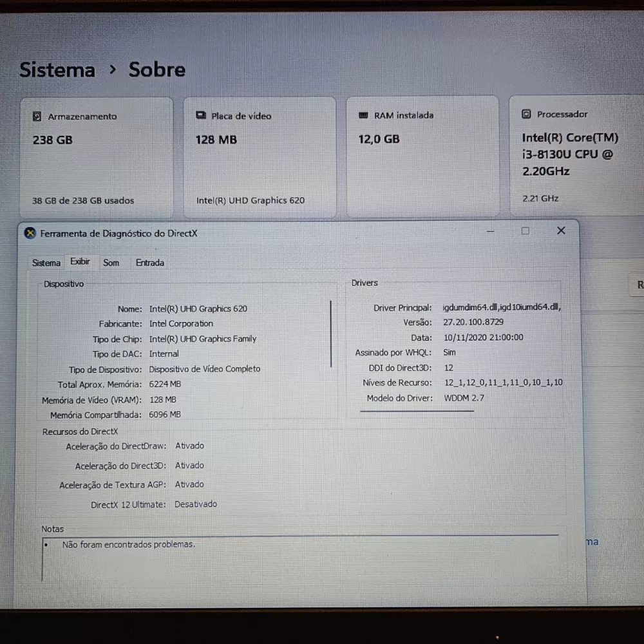The image size is (644, 644).
Task: Select the DDI do Direct3D '12' value
Action: pyautogui.click(x=448, y=368)
